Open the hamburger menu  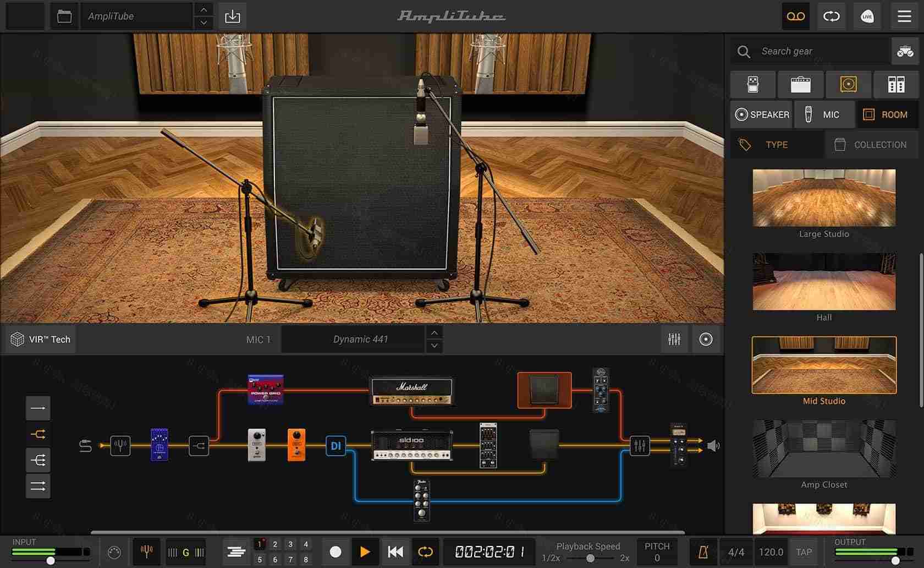(x=904, y=16)
